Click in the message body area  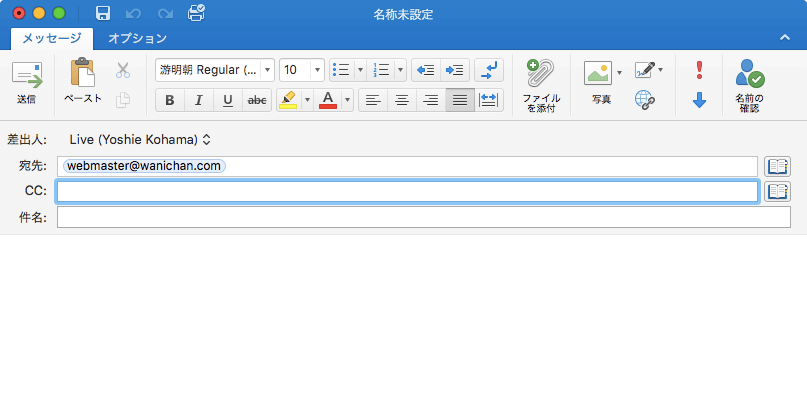point(404,317)
